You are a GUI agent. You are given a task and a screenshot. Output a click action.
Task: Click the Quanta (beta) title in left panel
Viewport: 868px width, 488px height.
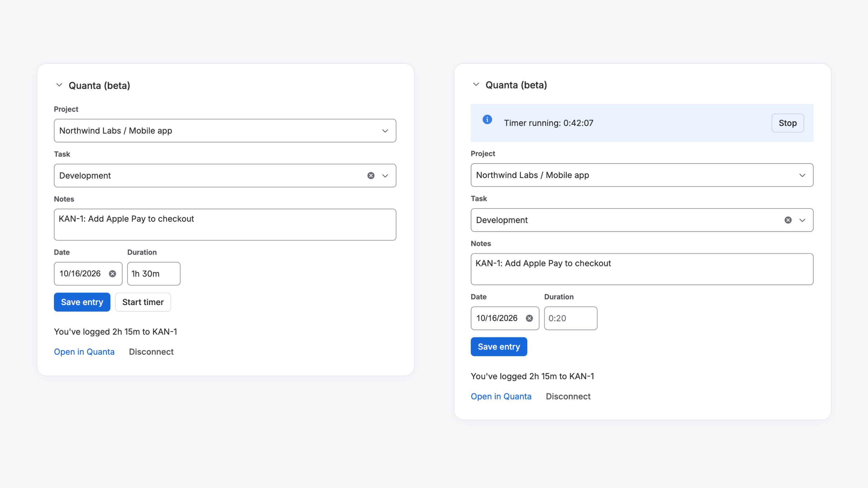[99, 86]
